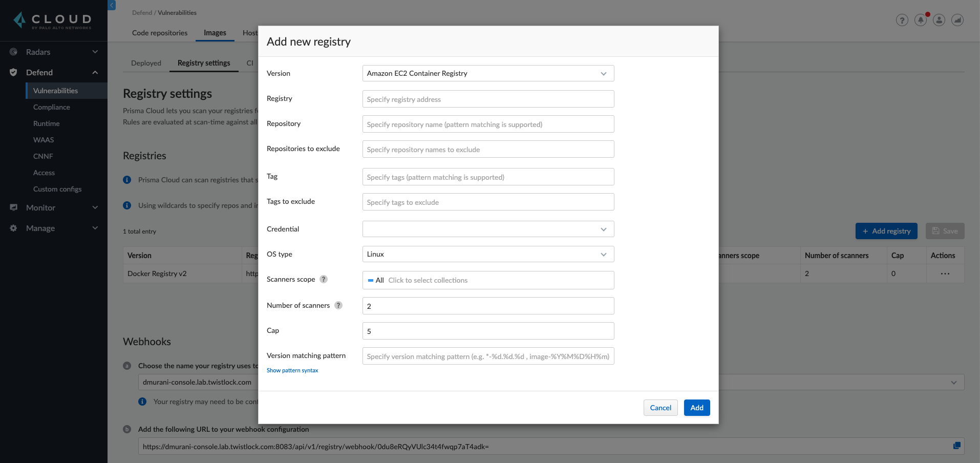Open the OS type dropdown

click(487, 254)
